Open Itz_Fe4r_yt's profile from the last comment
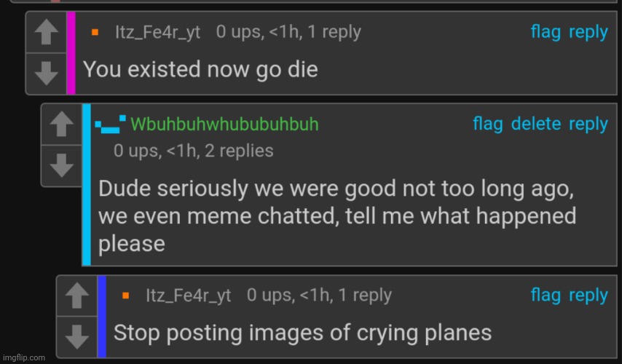 (x=188, y=296)
